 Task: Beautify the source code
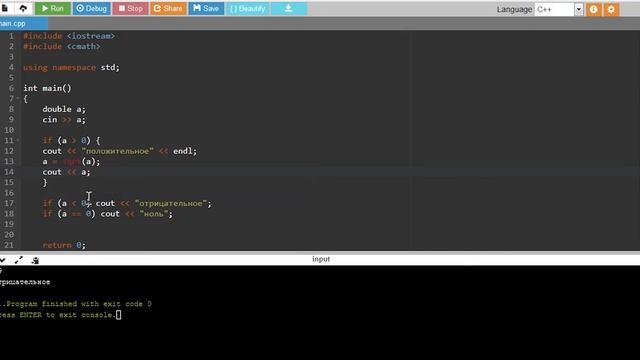pyautogui.click(x=248, y=9)
